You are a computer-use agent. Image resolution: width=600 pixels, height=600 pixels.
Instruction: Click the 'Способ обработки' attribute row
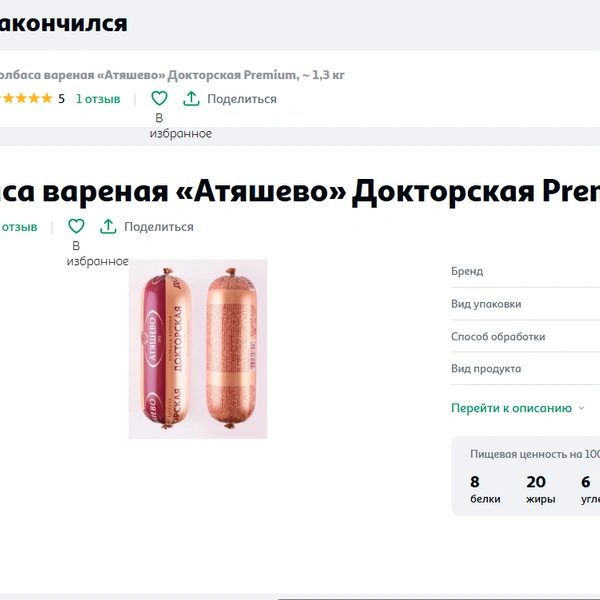525,336
